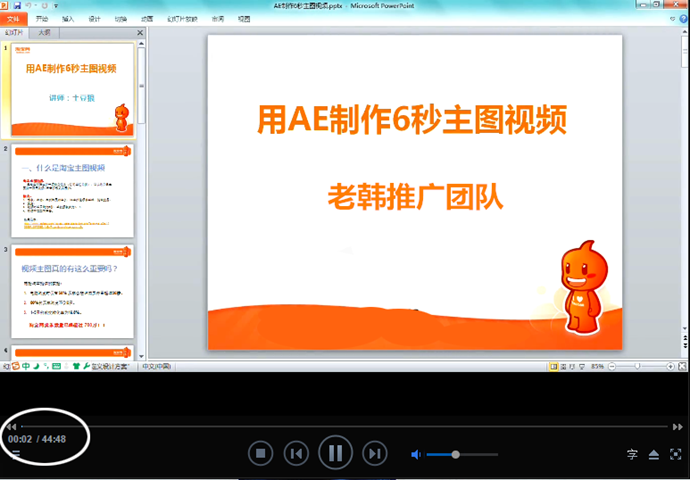Click the green shirt skin icon
The height and width of the screenshot is (480, 690).
(76, 366)
